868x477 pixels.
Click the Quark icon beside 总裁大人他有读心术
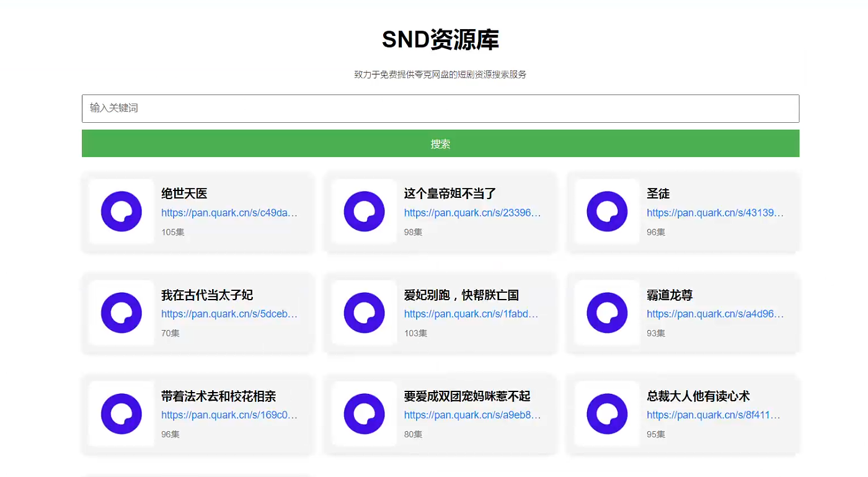(x=607, y=414)
